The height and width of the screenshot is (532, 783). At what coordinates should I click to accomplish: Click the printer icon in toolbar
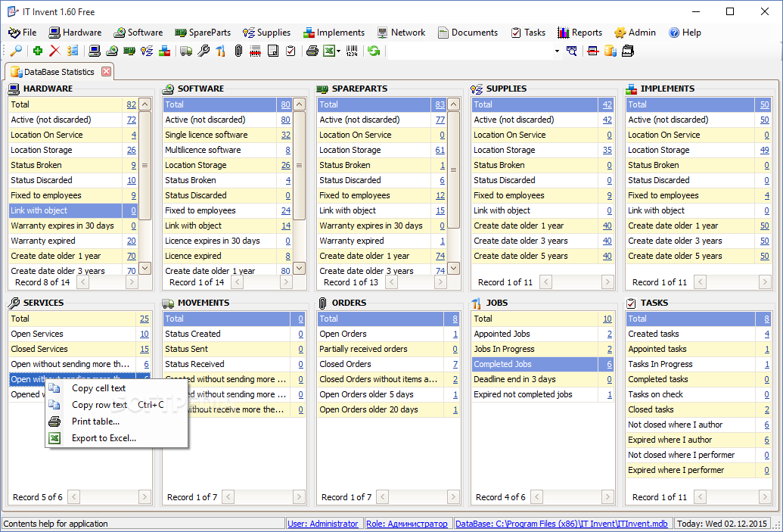click(312, 51)
